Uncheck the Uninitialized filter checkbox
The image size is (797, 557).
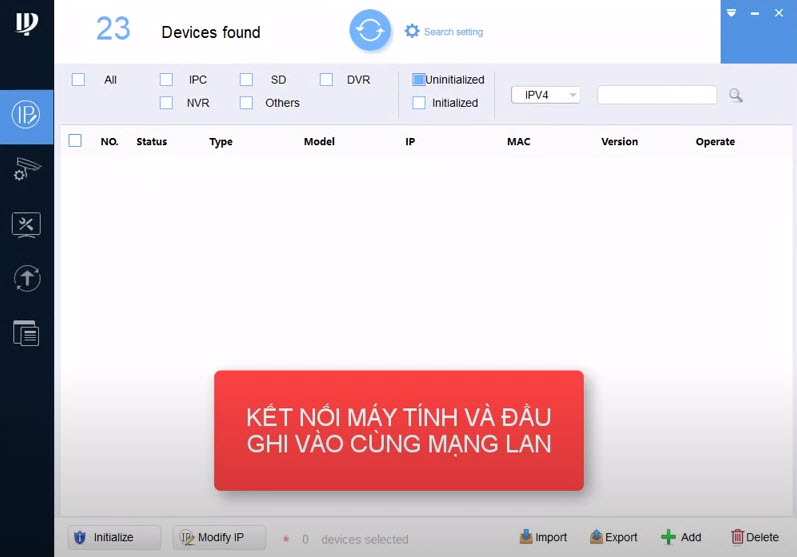click(x=419, y=79)
